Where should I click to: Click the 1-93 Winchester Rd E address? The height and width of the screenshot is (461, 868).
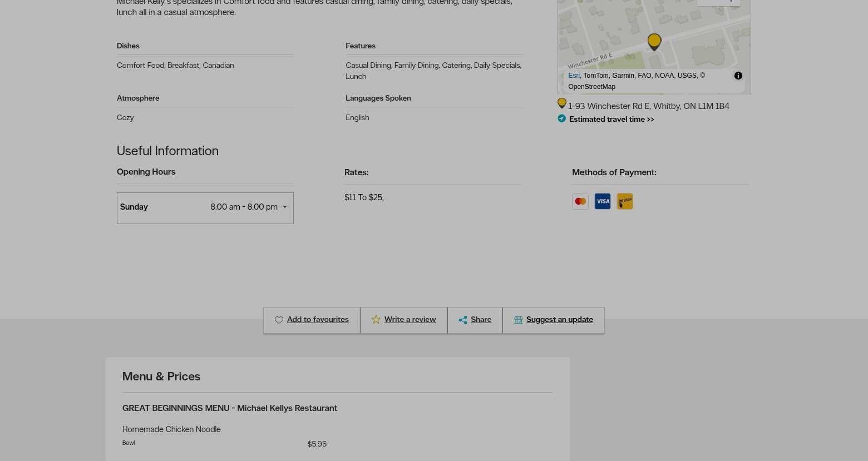point(648,106)
